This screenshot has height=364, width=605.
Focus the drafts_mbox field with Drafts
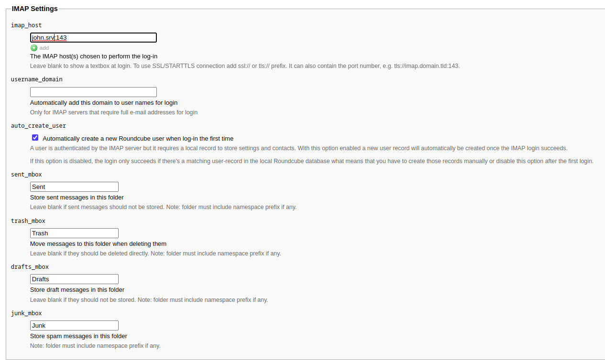click(74, 279)
